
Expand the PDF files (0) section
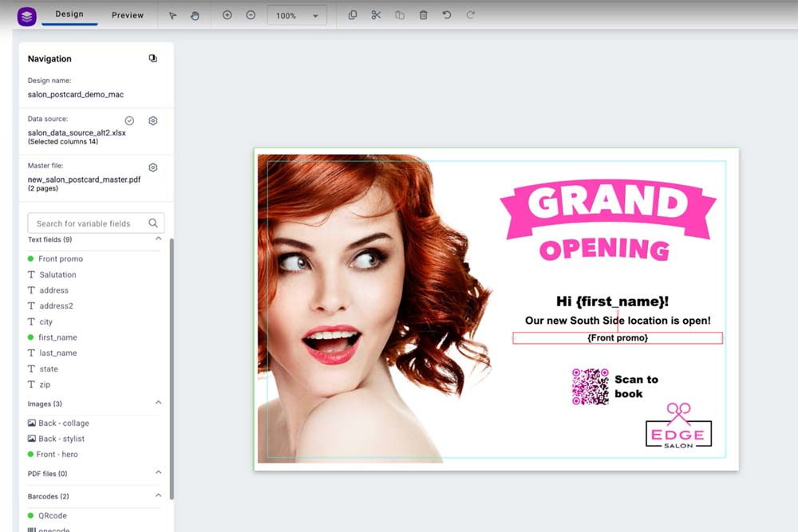158,473
